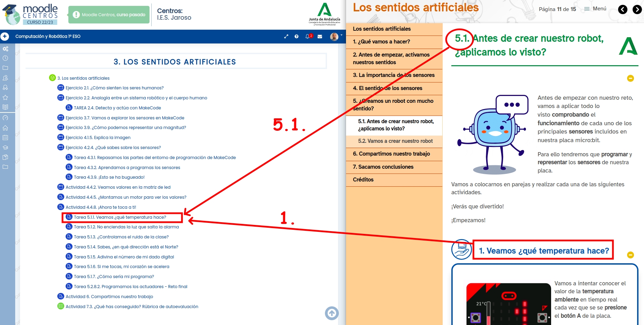Open the participants icon in the left sidebar
The image size is (644, 325).
(5, 78)
